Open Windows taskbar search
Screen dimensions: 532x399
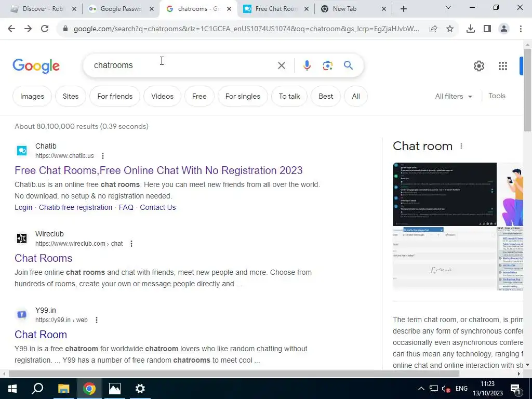[37, 389]
